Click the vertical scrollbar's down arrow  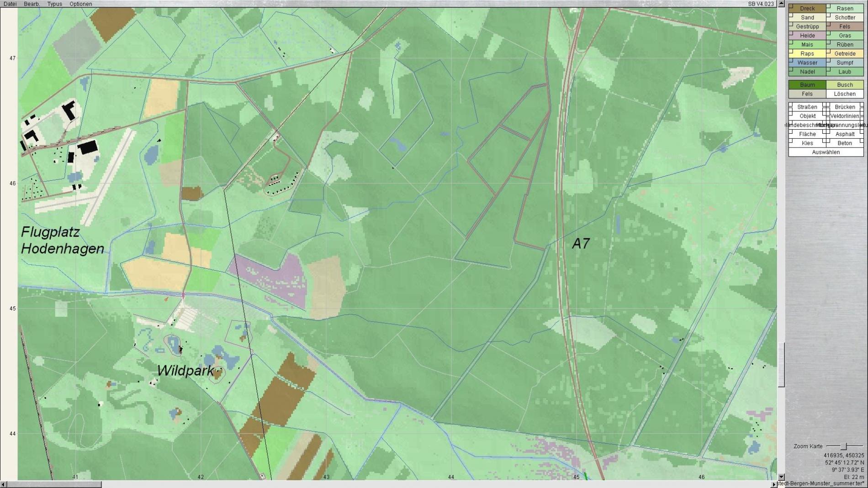[x=781, y=476]
